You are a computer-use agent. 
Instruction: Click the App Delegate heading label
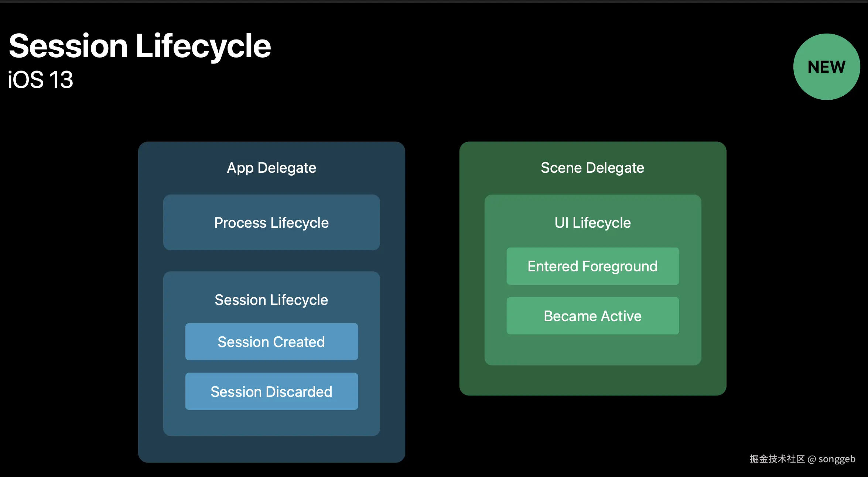pos(271,168)
